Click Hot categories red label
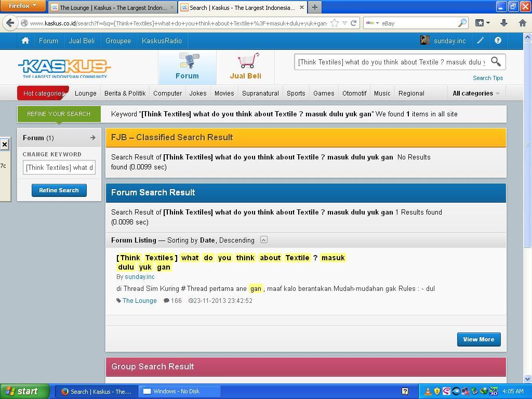The width and height of the screenshot is (532, 399). point(44,94)
